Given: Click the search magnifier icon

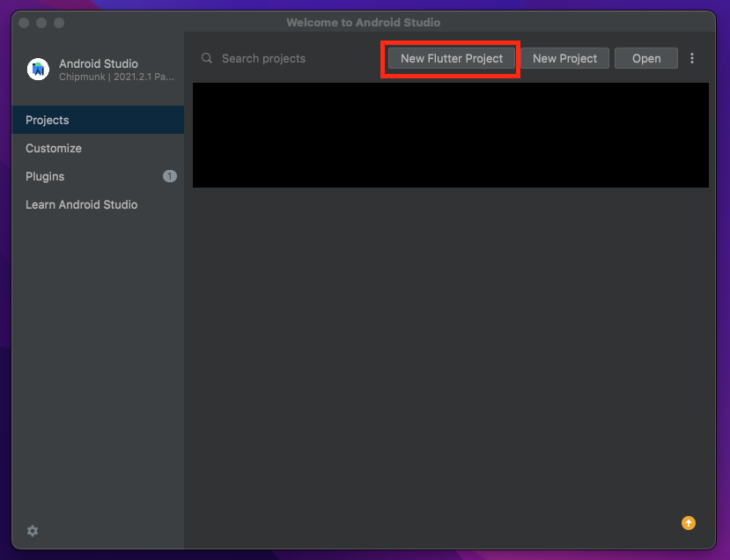Looking at the screenshot, I should 207,58.
